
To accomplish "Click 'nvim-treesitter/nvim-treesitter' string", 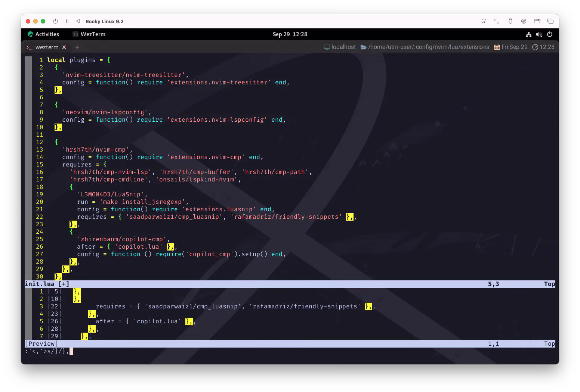I will coord(124,75).
